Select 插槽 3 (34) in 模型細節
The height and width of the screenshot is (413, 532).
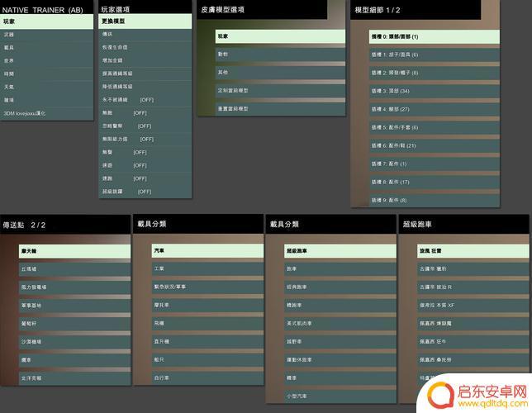435,92
